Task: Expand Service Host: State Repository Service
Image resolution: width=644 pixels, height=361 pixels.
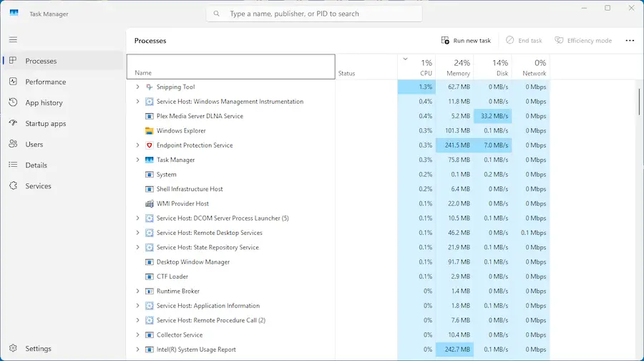Action: click(137, 247)
